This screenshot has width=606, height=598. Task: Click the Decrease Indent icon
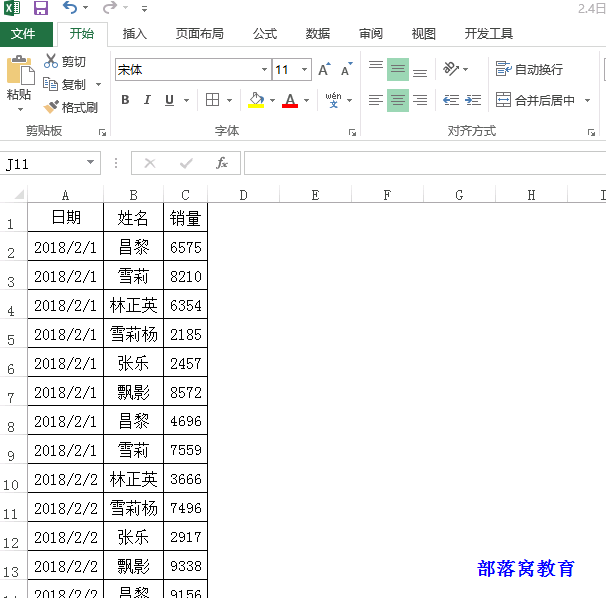coord(451,100)
